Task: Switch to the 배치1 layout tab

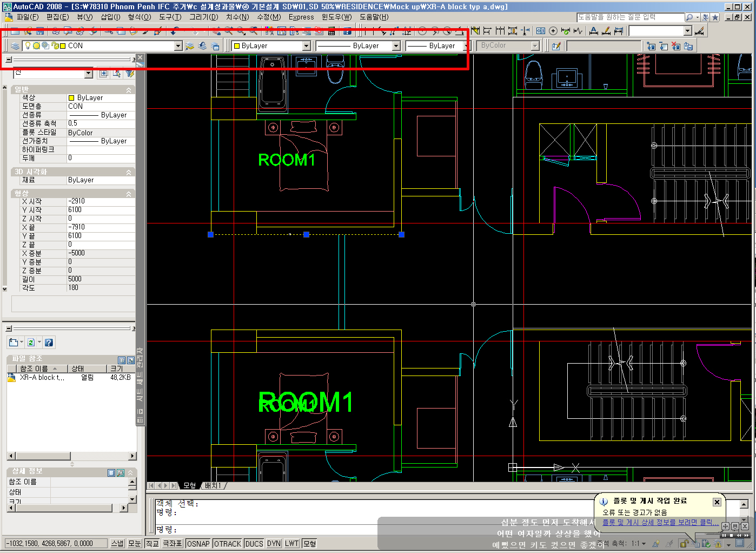Action: pyautogui.click(x=213, y=485)
